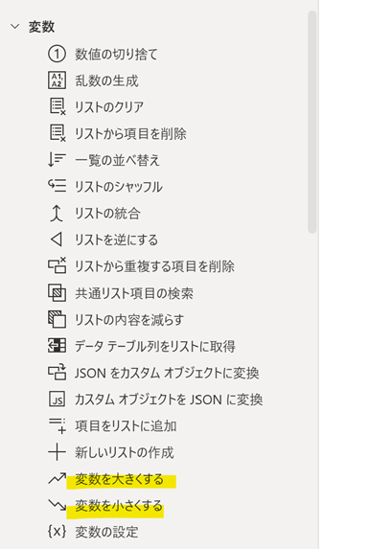Click the actions panel vertical scrollbar
This screenshot has height=549, width=392.
[x=311, y=122]
